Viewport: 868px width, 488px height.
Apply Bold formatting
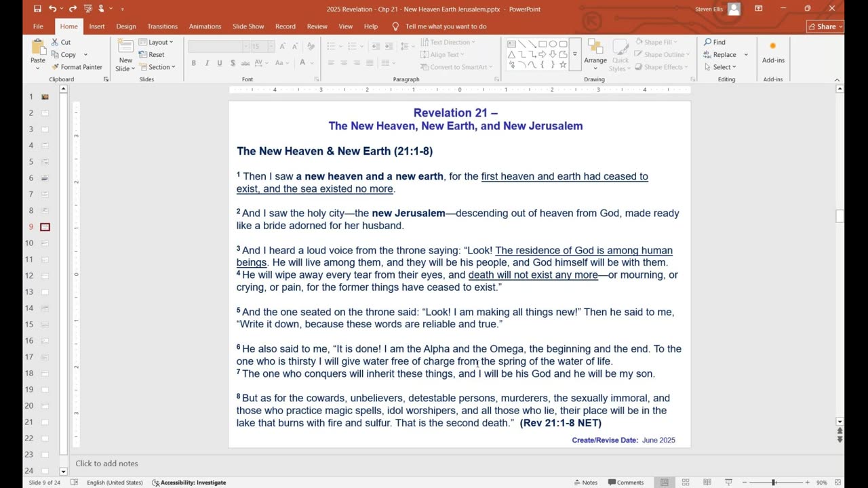coord(193,63)
